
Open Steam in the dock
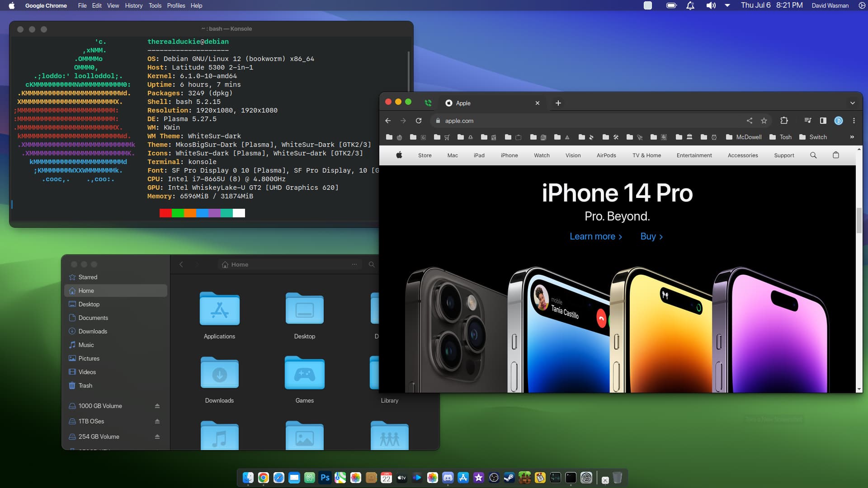pos(509,478)
